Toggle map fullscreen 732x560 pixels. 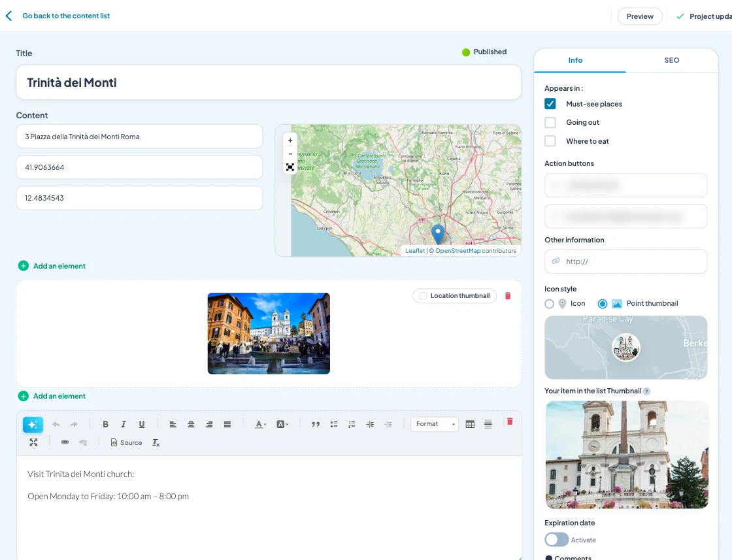coord(290,167)
